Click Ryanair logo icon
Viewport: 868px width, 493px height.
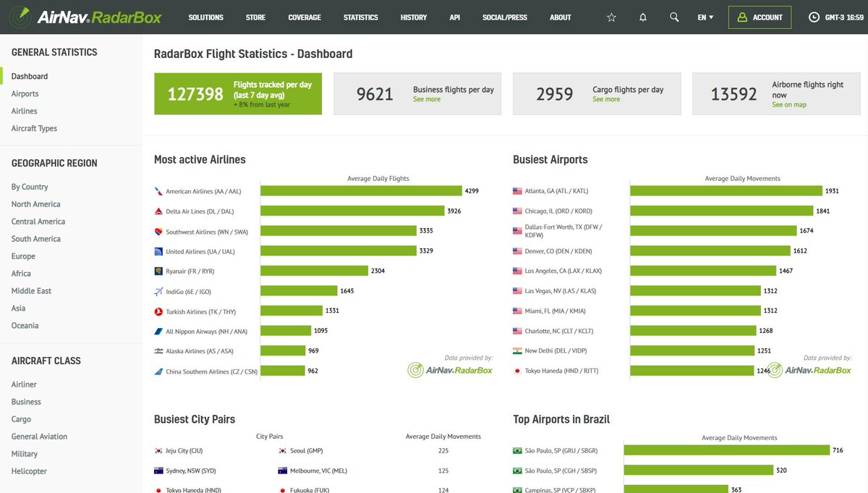point(158,271)
